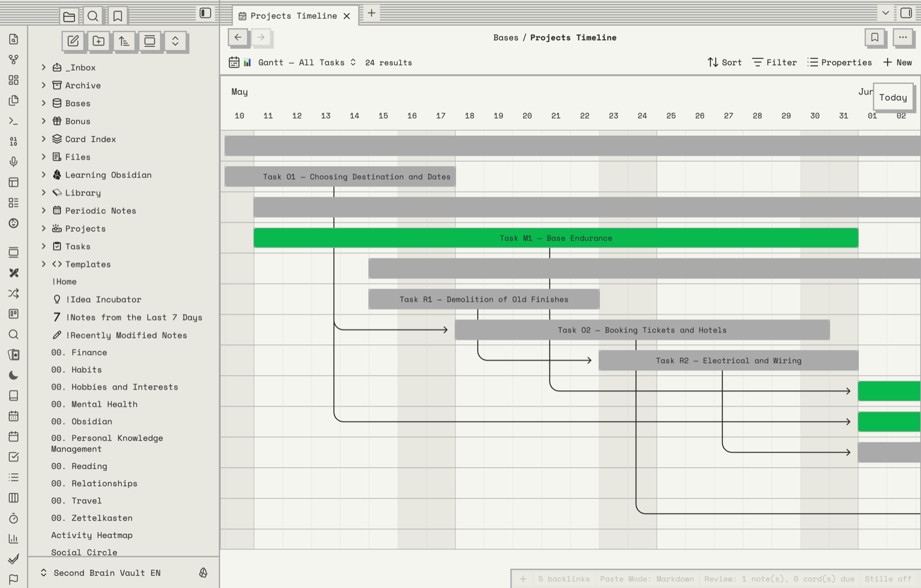Select the green Task M1 – Base Endurance bar
The height and width of the screenshot is (588, 921).
pyautogui.click(x=556, y=238)
